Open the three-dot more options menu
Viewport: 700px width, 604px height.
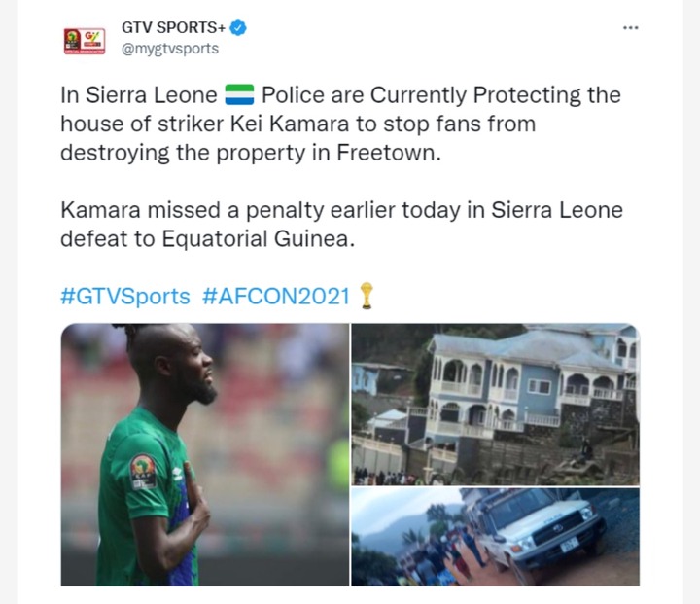630,27
